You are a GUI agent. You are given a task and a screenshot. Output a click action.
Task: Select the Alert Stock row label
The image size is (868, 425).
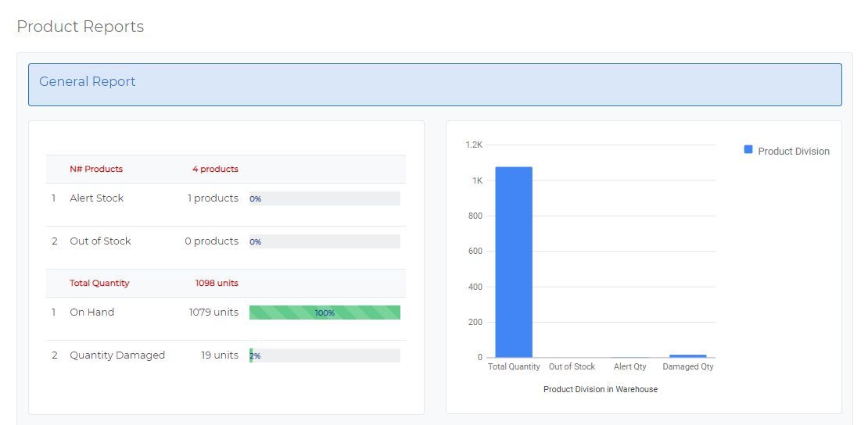point(97,198)
